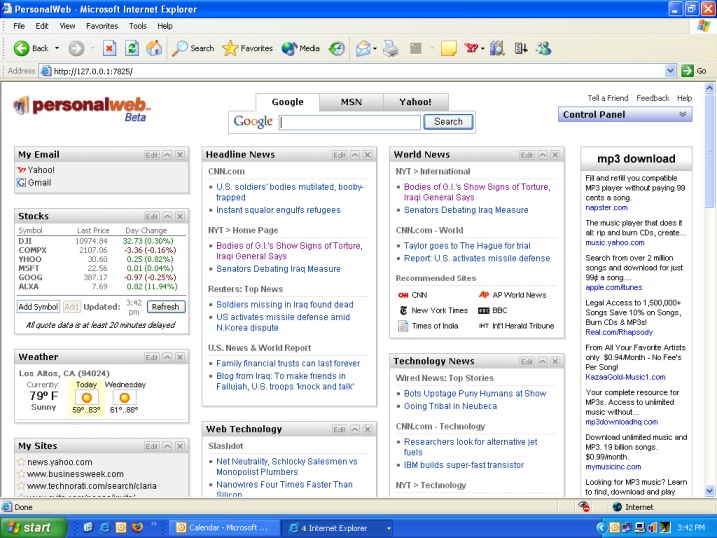Switch to the MSN search tab
The width and height of the screenshot is (717, 538).
[351, 102]
